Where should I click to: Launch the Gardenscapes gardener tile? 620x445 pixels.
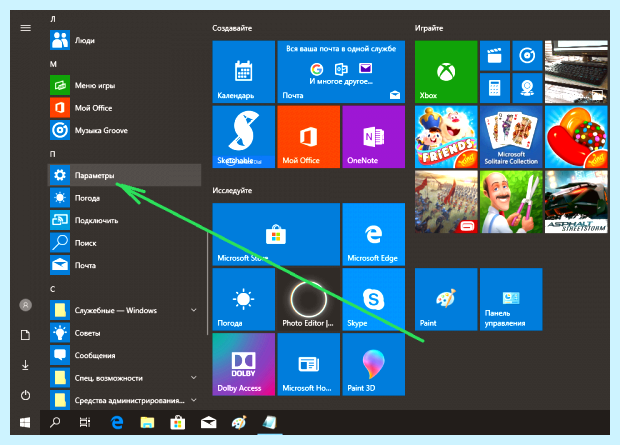coord(511,202)
